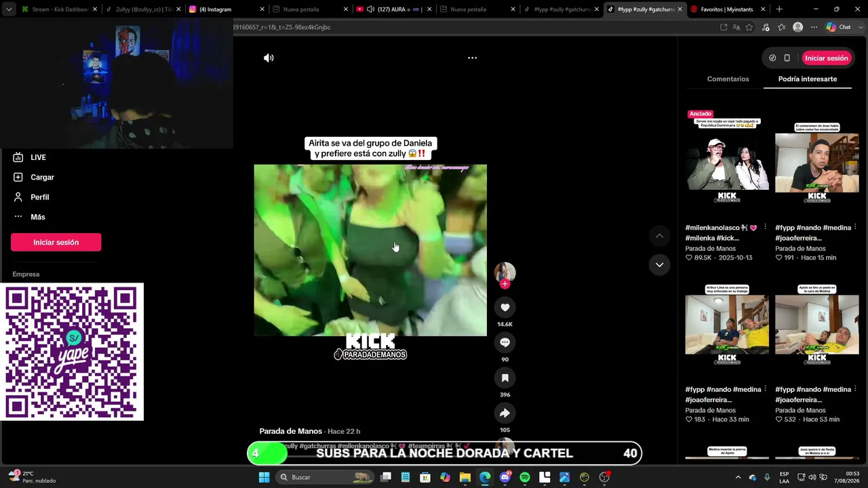Open the browser profile avatar
868x488 pixels.
[x=798, y=27]
